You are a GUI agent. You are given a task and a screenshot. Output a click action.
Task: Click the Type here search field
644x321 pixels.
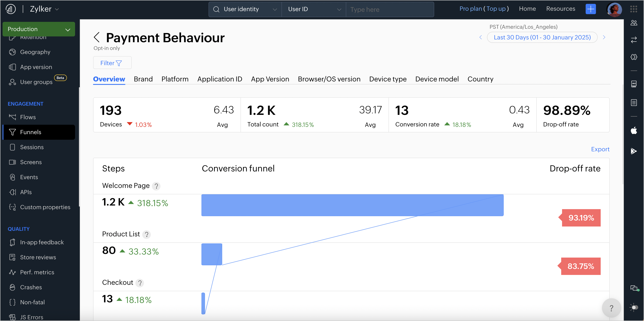click(390, 9)
